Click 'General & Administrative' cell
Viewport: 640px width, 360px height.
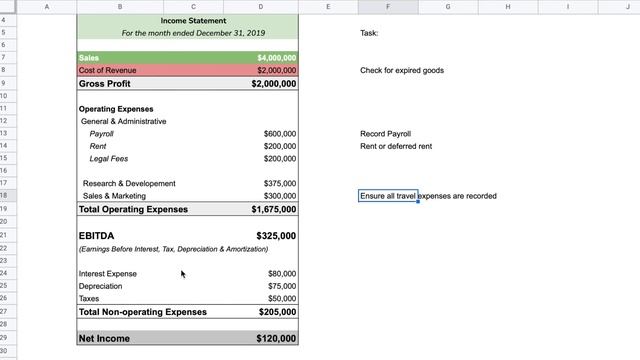123,121
